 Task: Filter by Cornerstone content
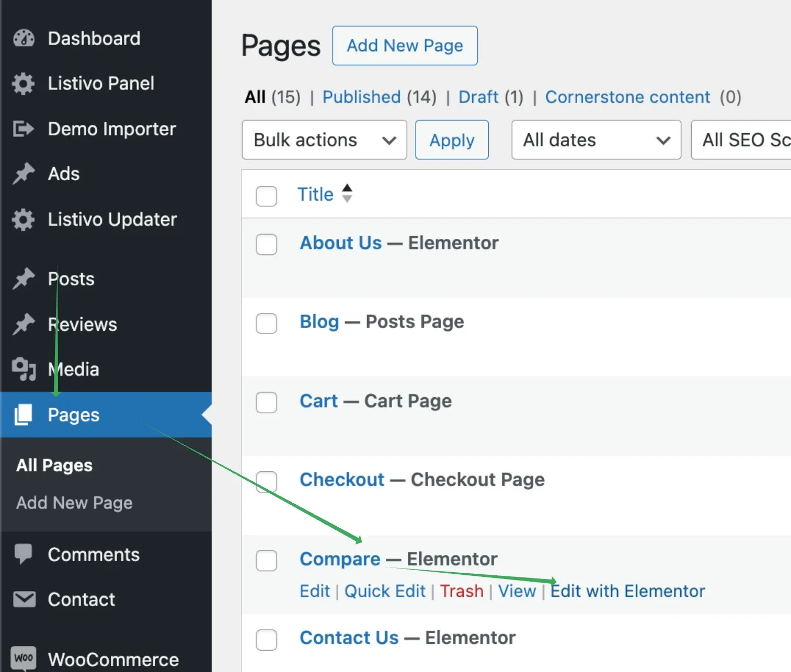click(627, 97)
